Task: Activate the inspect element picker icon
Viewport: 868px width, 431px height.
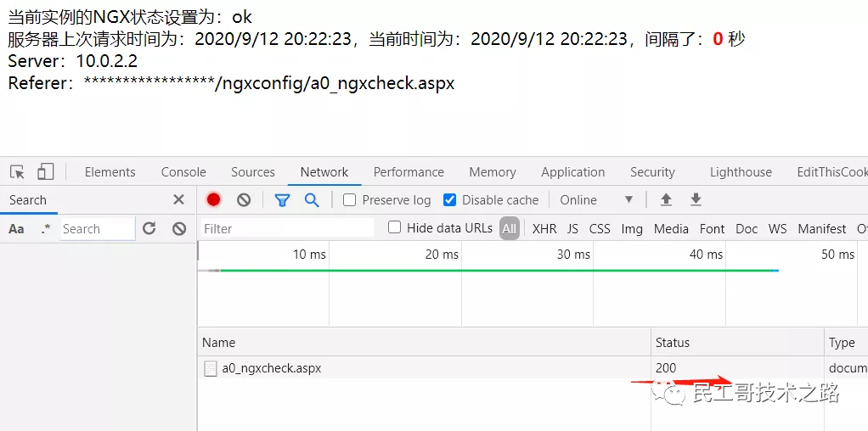Action: coord(18,172)
